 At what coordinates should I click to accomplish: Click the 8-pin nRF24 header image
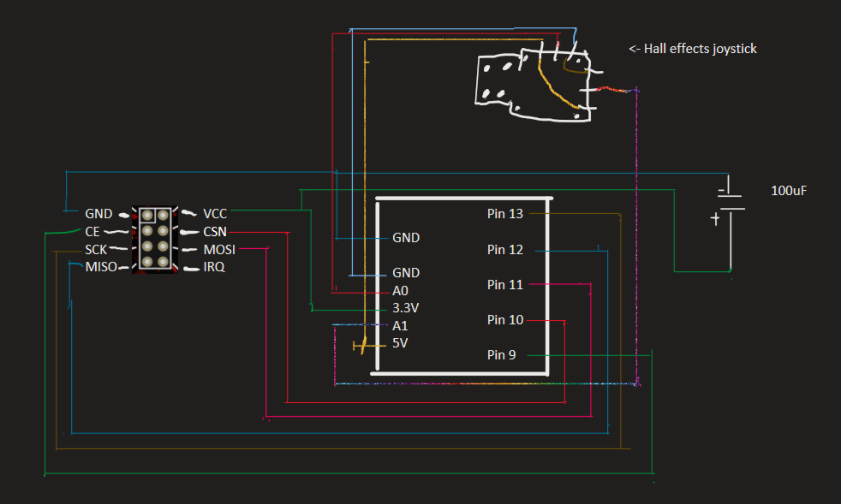155,240
